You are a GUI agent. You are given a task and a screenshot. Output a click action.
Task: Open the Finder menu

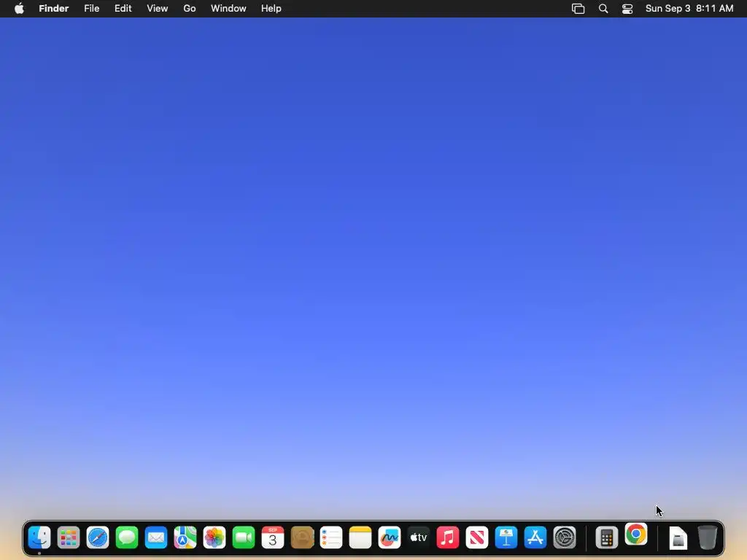pos(54,9)
